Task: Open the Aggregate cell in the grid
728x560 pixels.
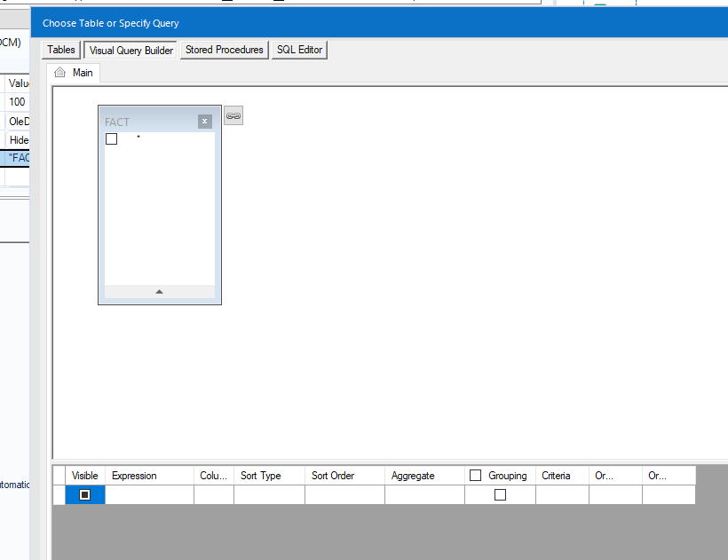Action: [x=424, y=494]
